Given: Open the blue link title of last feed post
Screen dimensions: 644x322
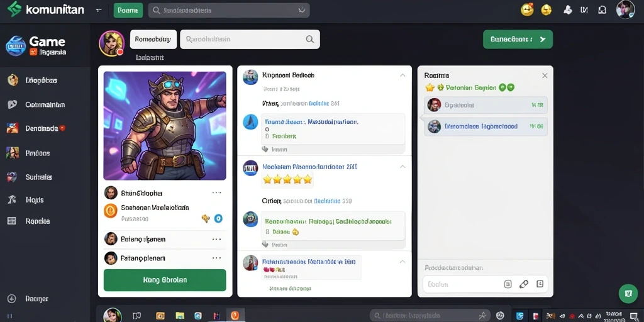Looking at the screenshot, I should pyautogui.click(x=309, y=262).
